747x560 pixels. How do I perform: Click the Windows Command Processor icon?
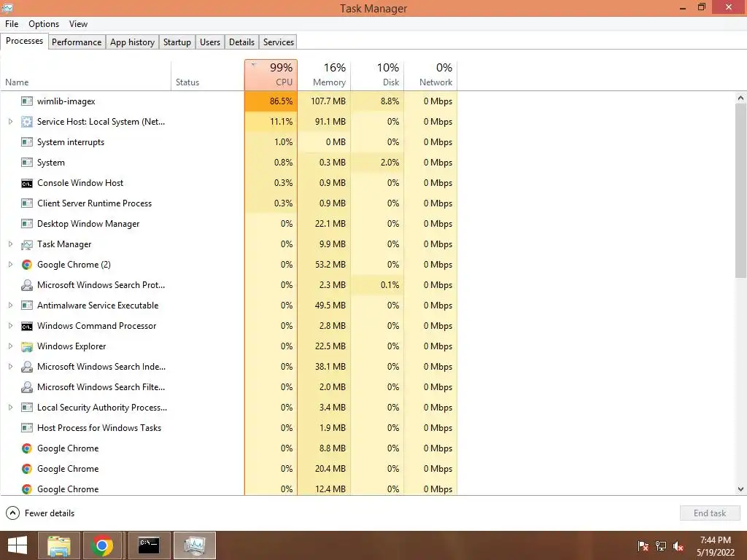[x=27, y=326]
